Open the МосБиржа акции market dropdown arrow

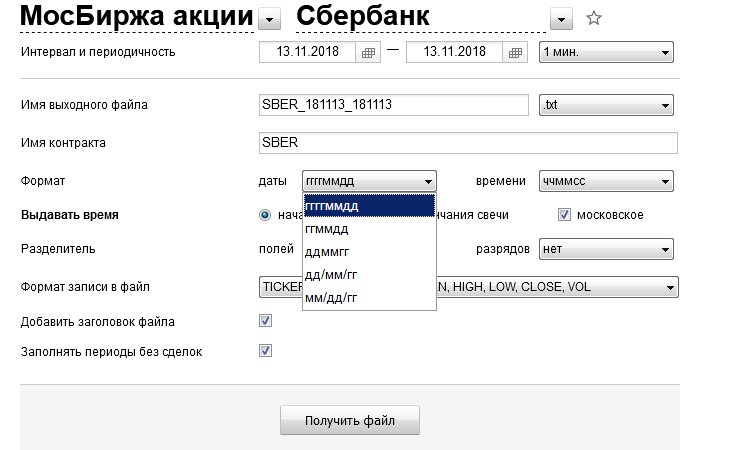tap(269, 20)
